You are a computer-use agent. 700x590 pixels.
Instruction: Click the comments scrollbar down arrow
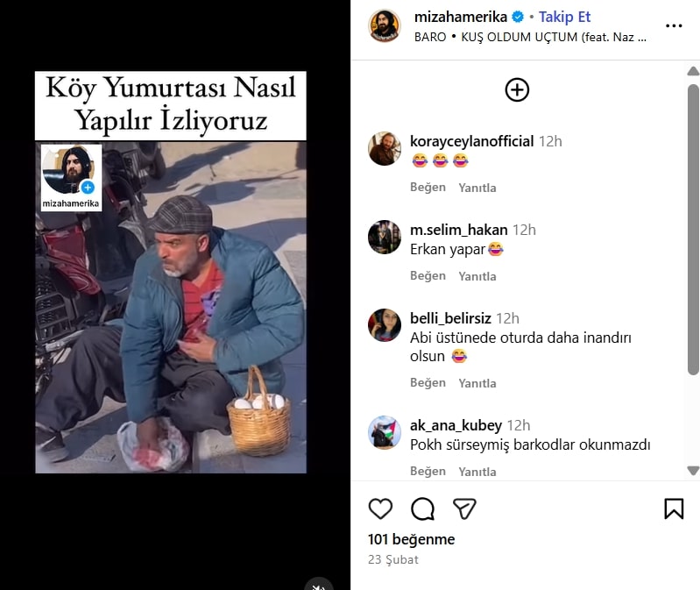tap(693, 470)
